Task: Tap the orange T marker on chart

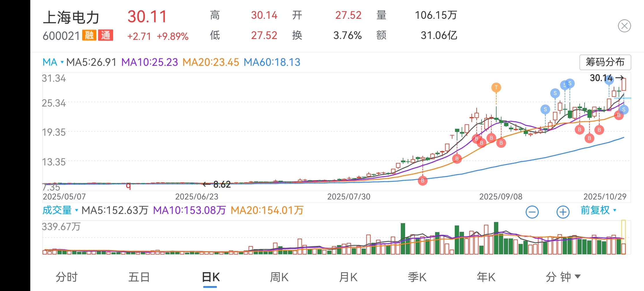Action: [496, 87]
